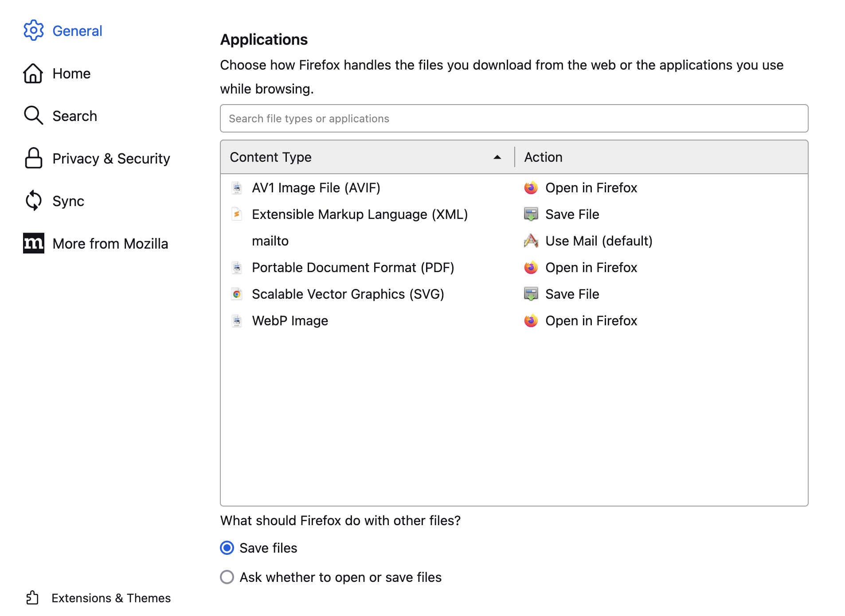This screenshot has height=616, width=845.
Task: Click the Sync arrows icon
Action: [x=33, y=201]
